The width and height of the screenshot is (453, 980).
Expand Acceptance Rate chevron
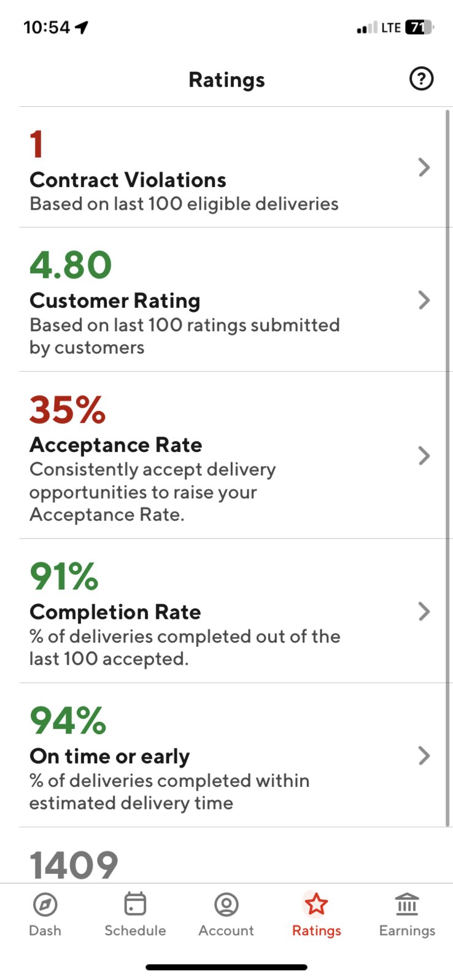[x=424, y=456]
